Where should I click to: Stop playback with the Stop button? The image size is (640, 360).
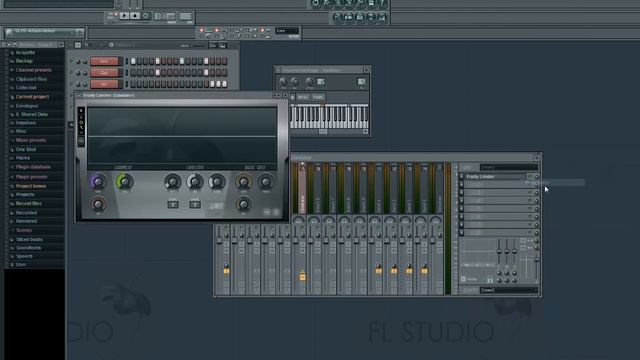click(x=135, y=16)
